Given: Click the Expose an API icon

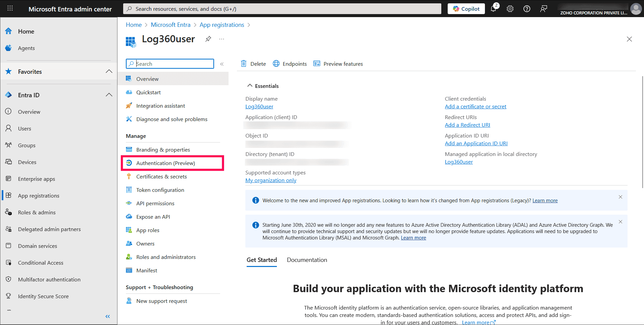Looking at the screenshot, I should point(129,217).
